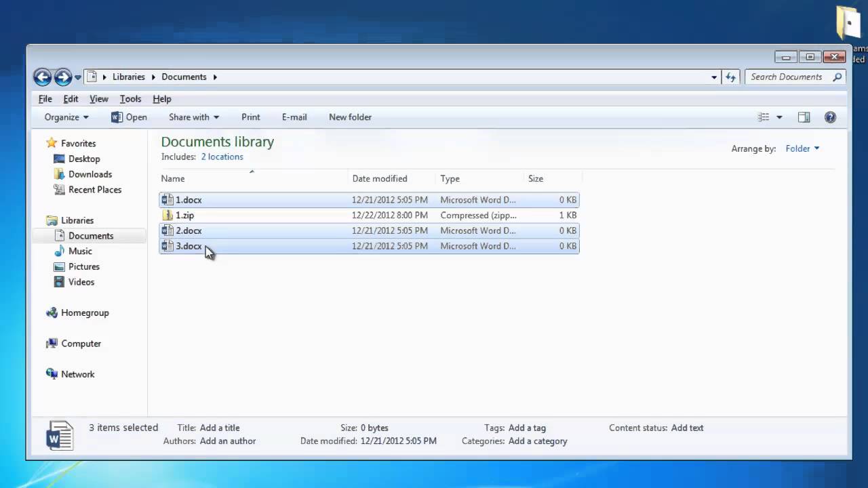Refresh the Documents folder view
This screenshot has width=868, height=488.
click(x=730, y=77)
